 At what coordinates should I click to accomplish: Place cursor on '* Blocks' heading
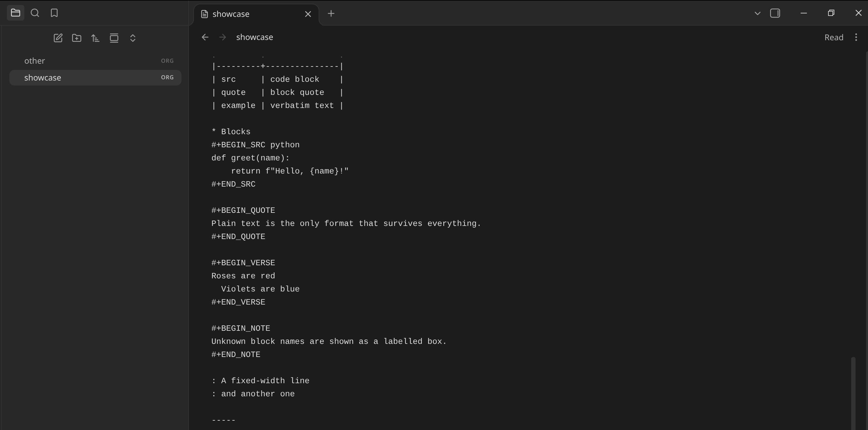click(231, 132)
